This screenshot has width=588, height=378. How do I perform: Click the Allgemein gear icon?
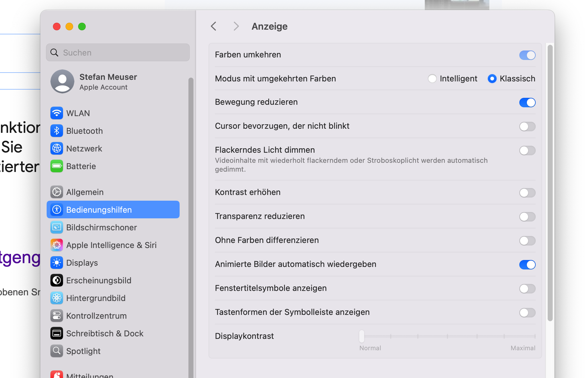click(57, 192)
